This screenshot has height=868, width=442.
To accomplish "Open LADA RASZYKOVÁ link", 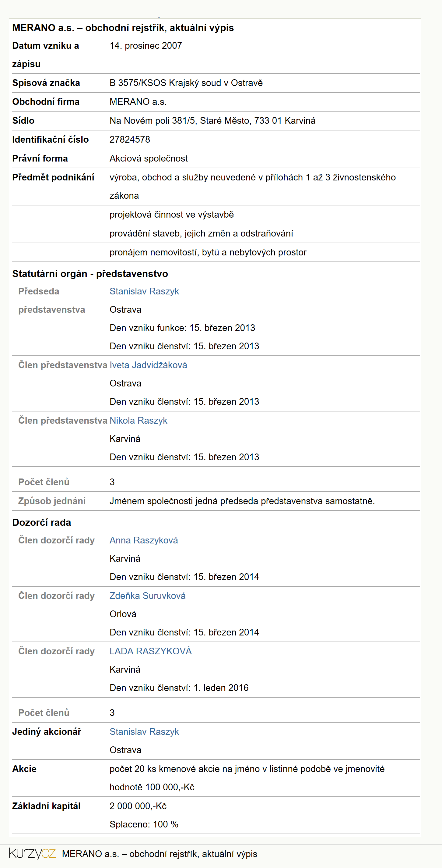I will point(150,651).
